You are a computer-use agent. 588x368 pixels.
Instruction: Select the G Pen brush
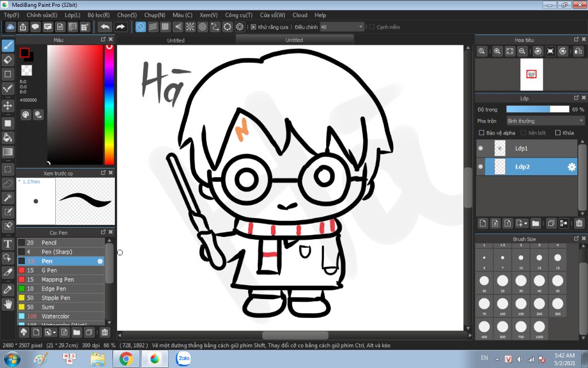click(61, 270)
